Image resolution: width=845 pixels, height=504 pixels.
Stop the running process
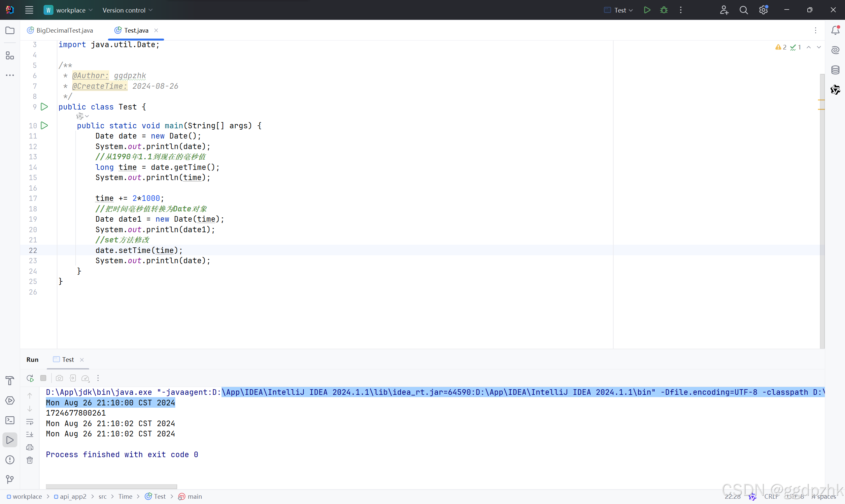pos(43,378)
